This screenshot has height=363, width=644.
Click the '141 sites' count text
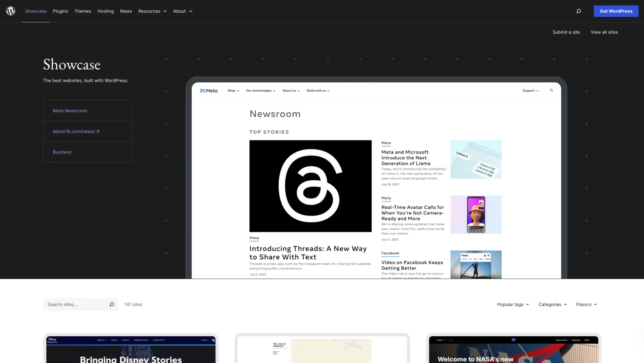point(133,304)
